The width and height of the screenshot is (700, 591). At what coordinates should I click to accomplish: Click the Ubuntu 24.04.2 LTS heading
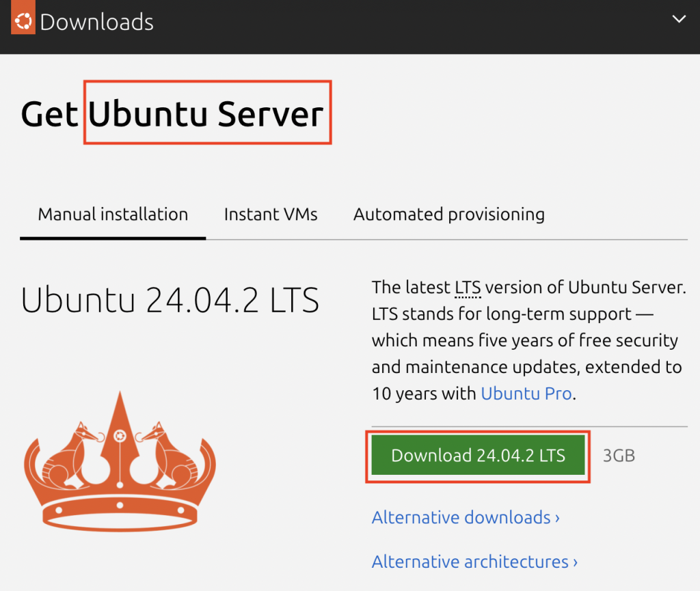[170, 300]
